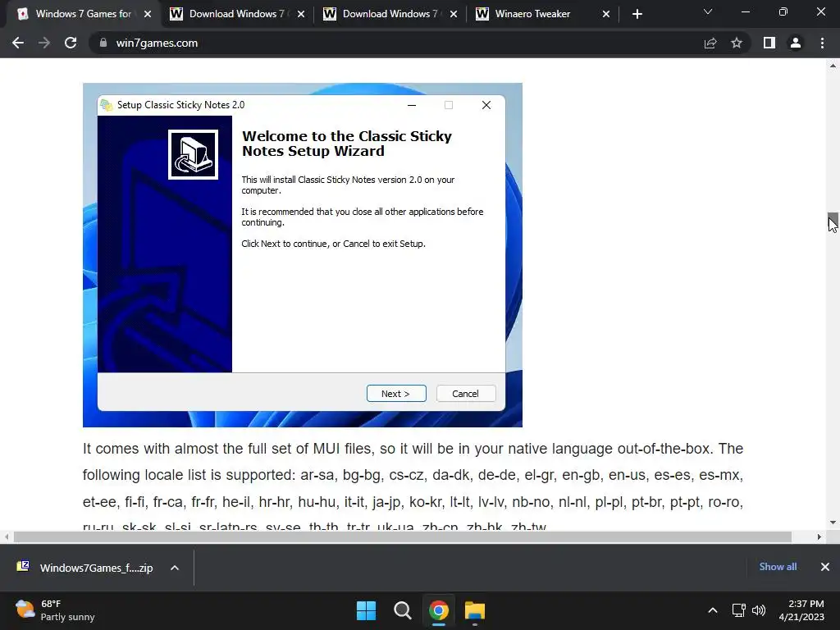Switch to third tab Download Windows 7
Screen dimensions: 840x630
(390, 14)
